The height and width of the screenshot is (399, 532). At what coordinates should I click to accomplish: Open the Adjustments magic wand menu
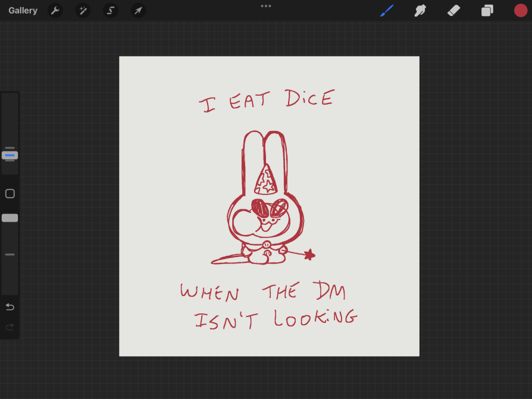pyautogui.click(x=83, y=11)
